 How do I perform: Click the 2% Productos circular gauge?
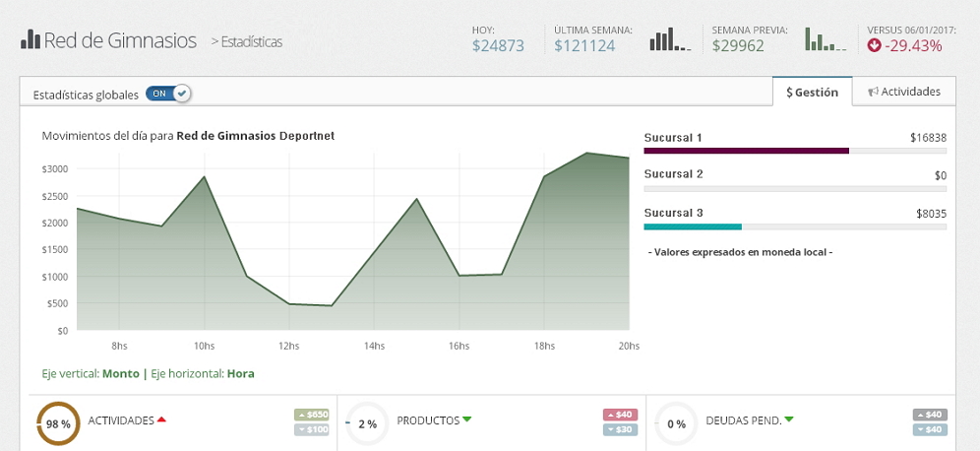click(x=367, y=423)
